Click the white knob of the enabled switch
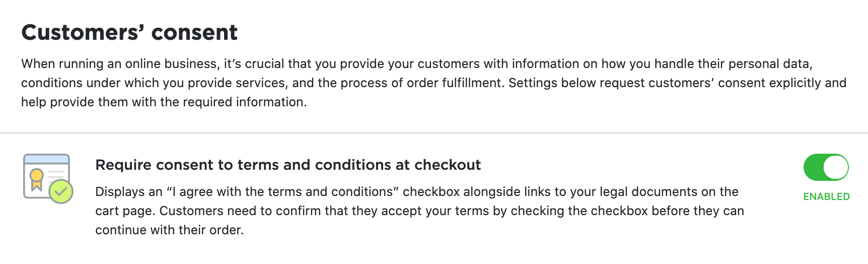The height and width of the screenshot is (264, 868). (x=836, y=167)
